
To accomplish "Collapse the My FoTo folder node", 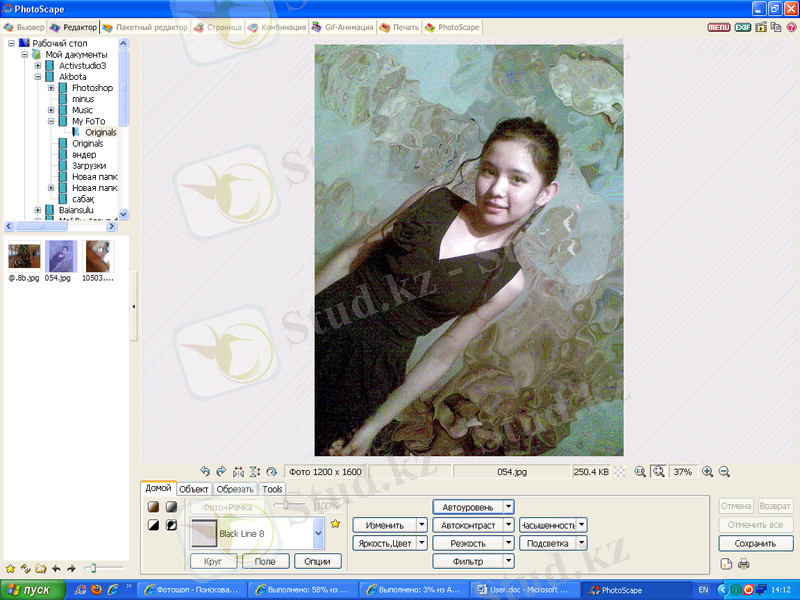I will click(51, 121).
